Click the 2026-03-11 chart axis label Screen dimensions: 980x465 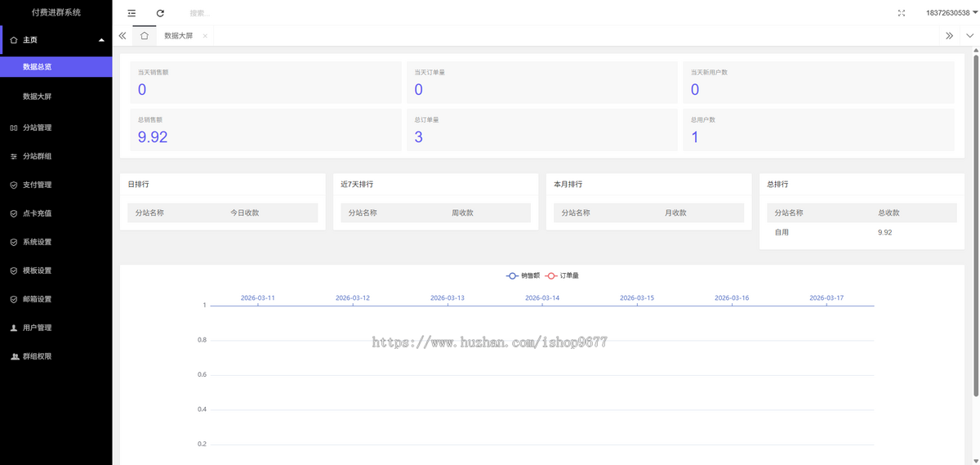[258, 297]
